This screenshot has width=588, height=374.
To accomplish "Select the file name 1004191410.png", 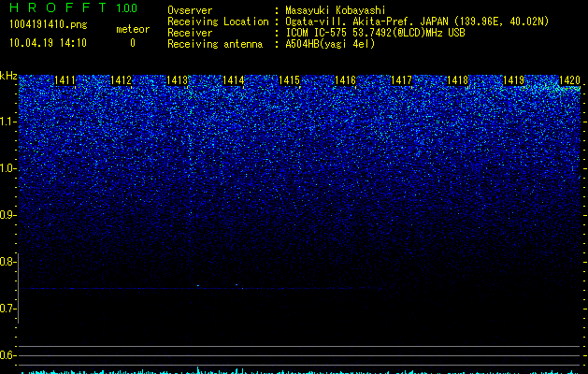I will click(49, 25).
